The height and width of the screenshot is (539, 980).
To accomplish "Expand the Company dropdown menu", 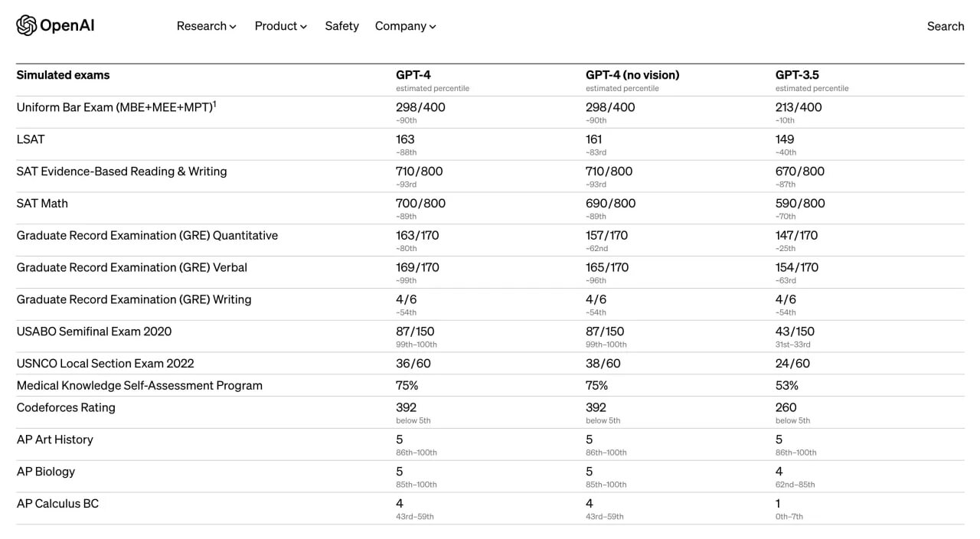I will pyautogui.click(x=405, y=26).
